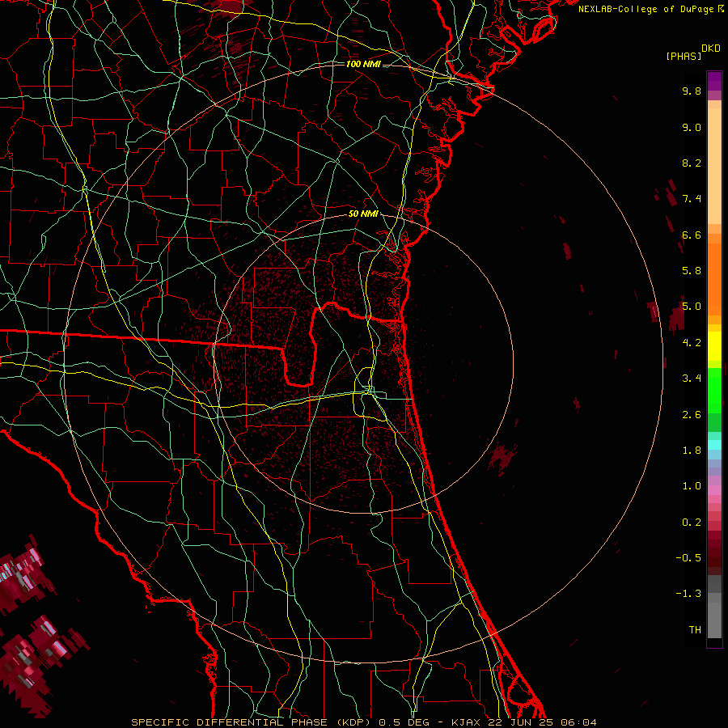Screen dimensions: 728x728
Task: Pick the pale peach segment of the color bar
Action: point(714,166)
